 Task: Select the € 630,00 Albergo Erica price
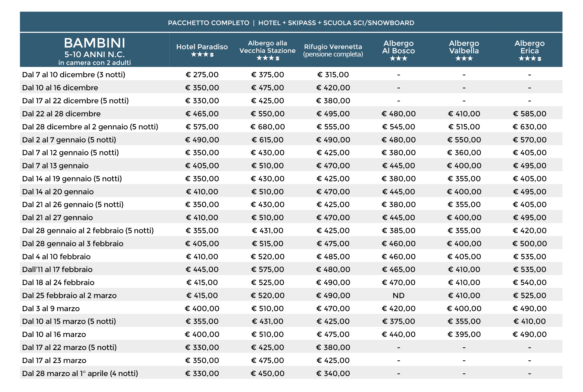pyautogui.click(x=529, y=127)
